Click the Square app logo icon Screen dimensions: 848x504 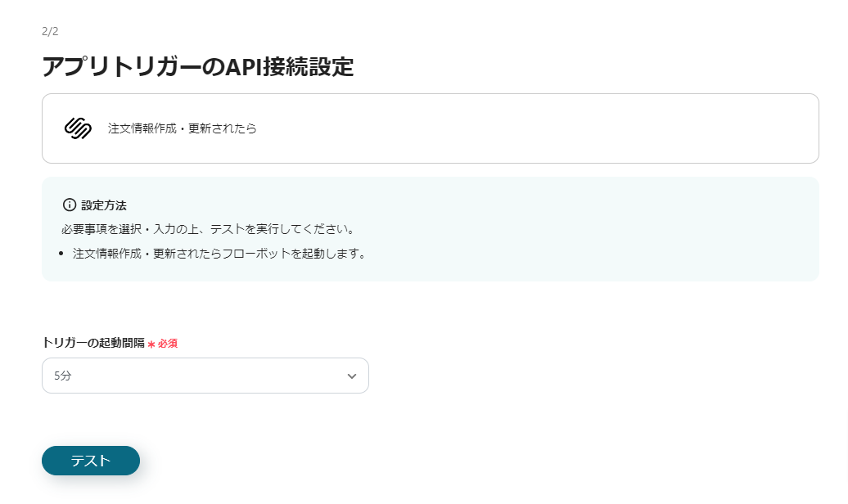[x=78, y=128]
